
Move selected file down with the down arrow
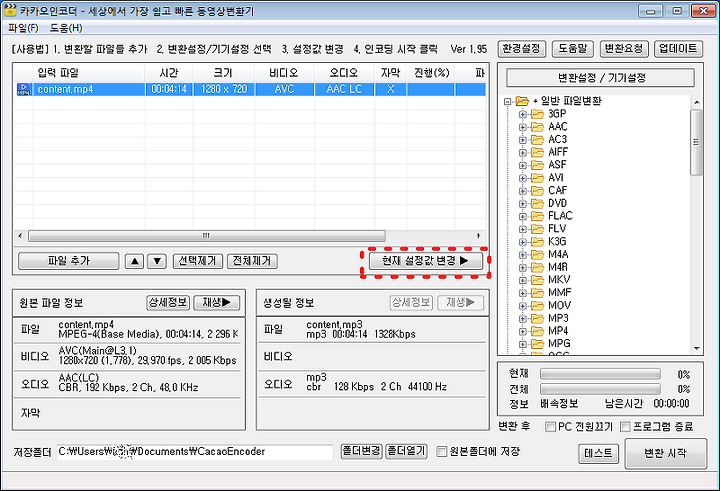click(x=157, y=261)
